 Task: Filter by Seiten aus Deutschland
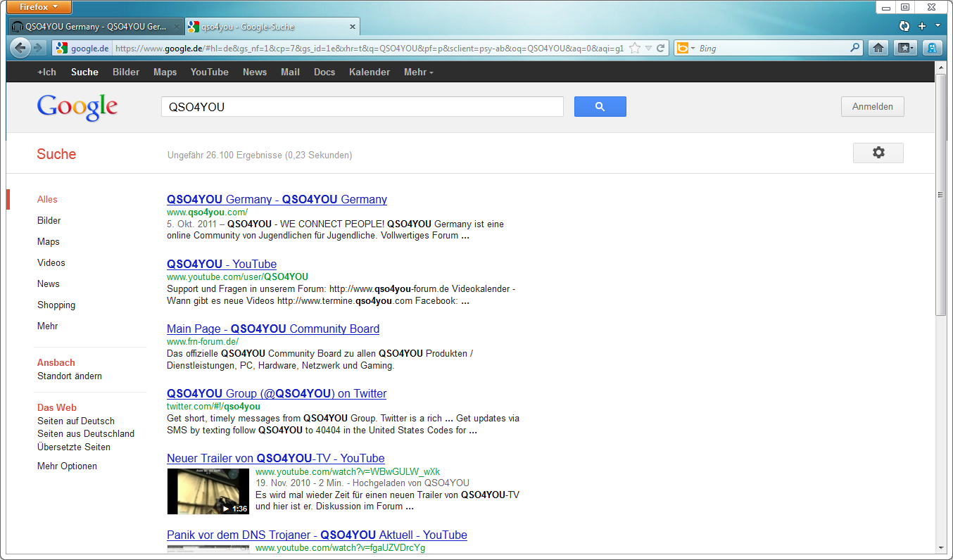pyautogui.click(x=85, y=433)
